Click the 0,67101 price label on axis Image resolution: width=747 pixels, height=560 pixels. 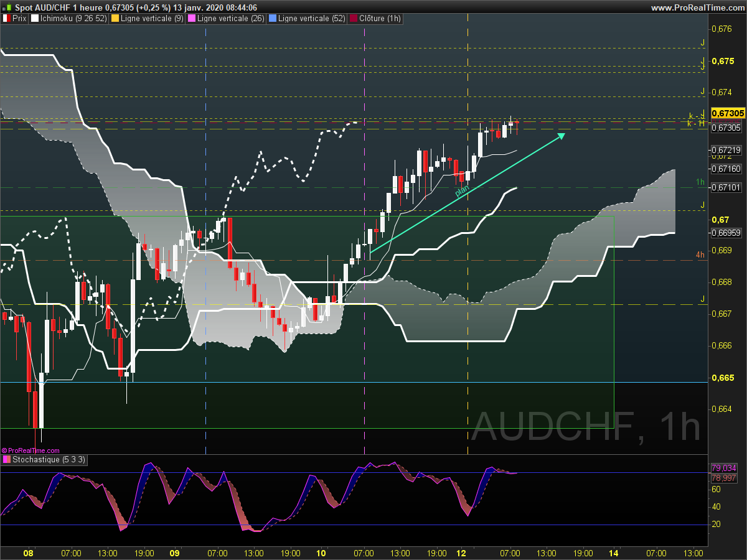click(726, 187)
